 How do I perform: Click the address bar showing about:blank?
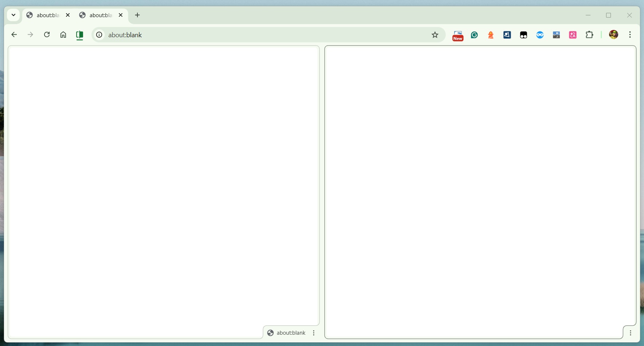coord(255,35)
